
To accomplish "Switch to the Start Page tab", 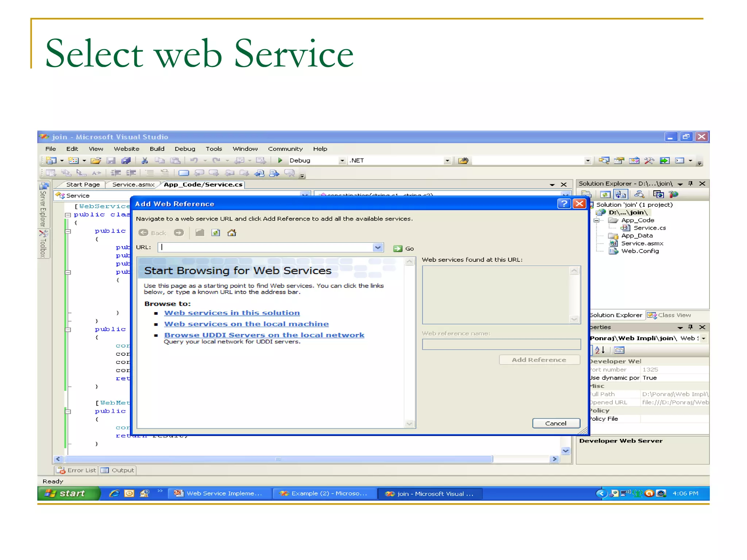I will click(83, 184).
